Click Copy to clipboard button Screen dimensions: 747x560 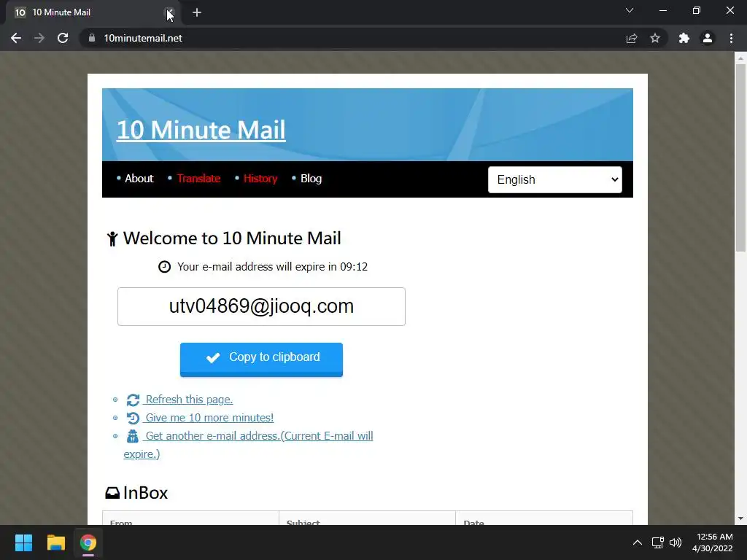262,359
